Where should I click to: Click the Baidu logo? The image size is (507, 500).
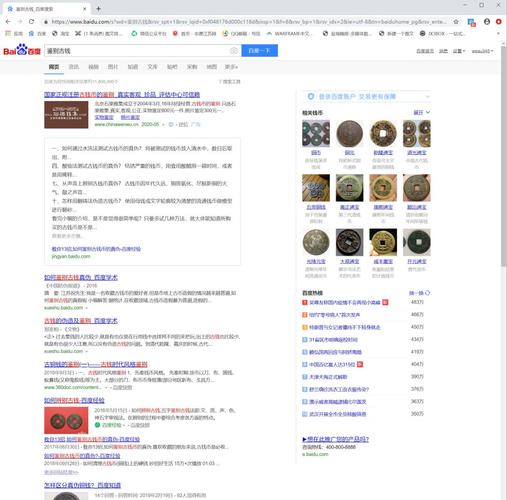coord(22,50)
